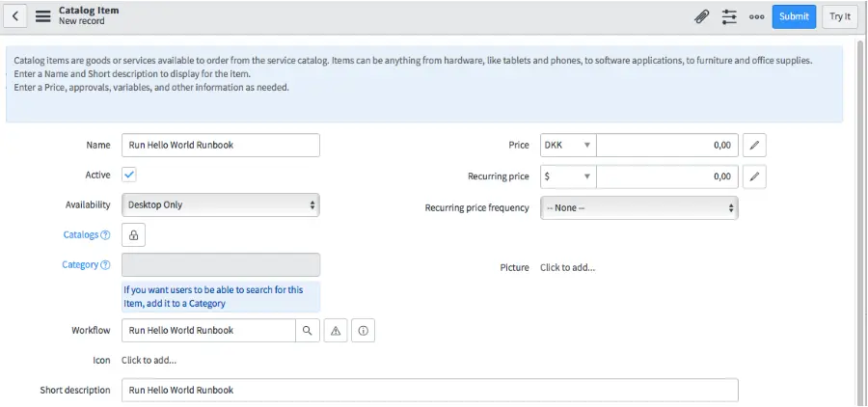Click the paperclip attachments icon
The image size is (868, 407).
702,16
